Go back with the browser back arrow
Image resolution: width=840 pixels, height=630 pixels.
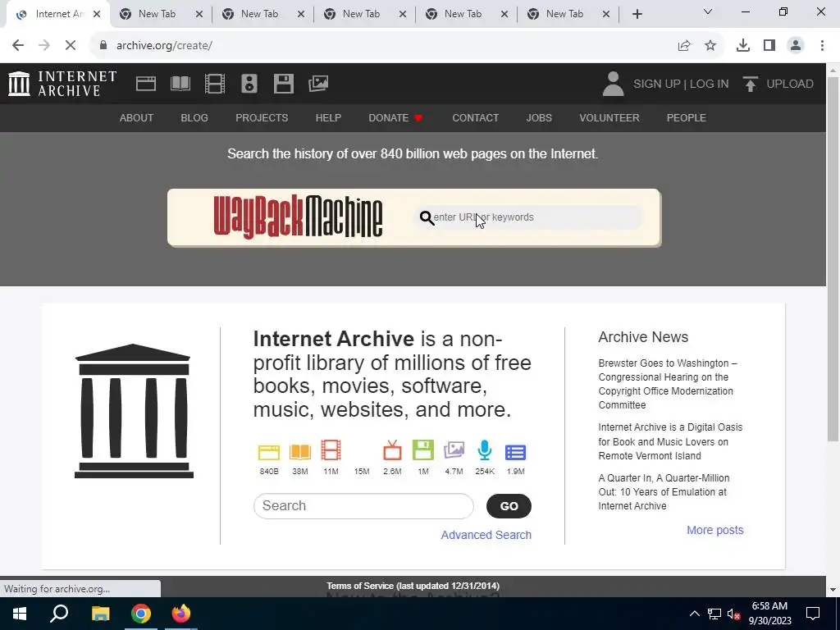click(18, 46)
